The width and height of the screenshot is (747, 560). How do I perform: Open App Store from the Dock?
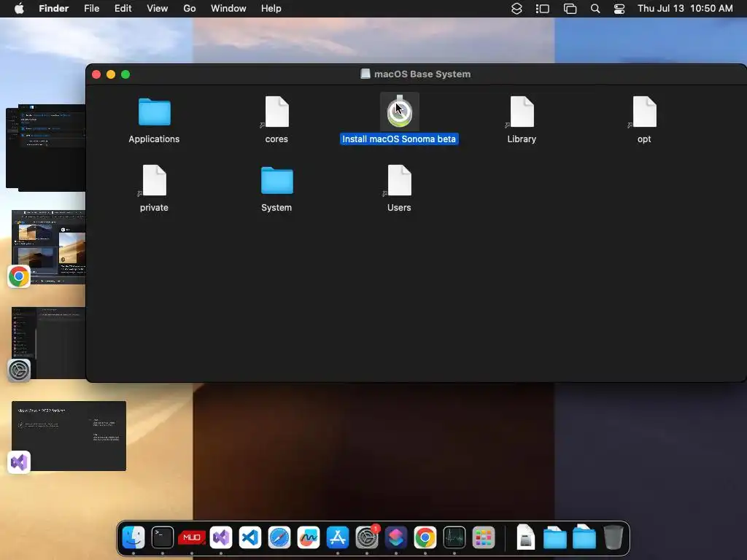click(x=338, y=537)
